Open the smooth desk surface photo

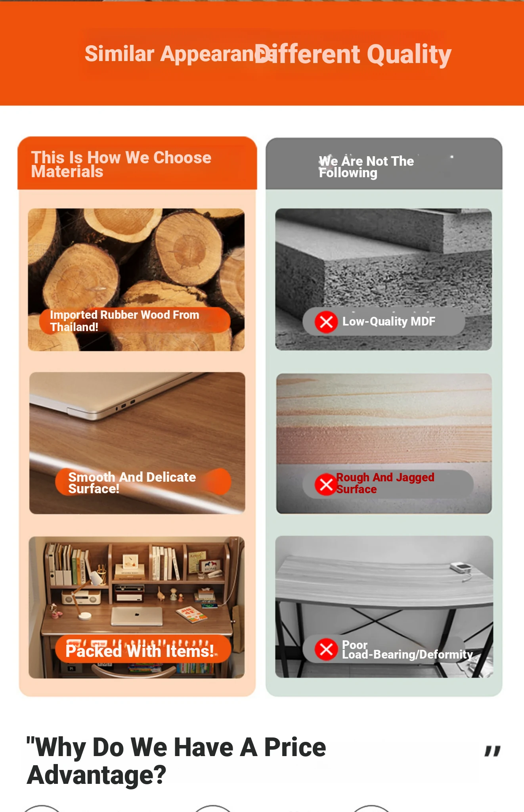(137, 443)
